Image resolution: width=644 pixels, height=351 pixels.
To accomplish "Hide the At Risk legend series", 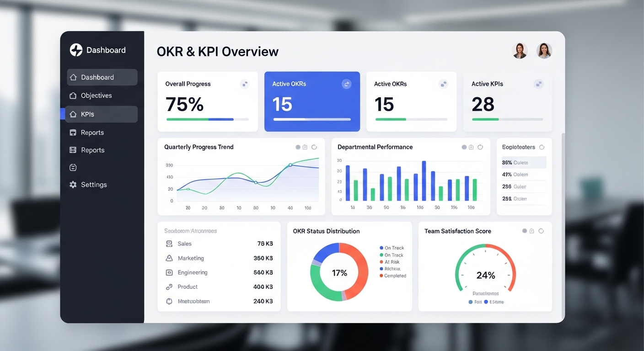I will coord(389,262).
